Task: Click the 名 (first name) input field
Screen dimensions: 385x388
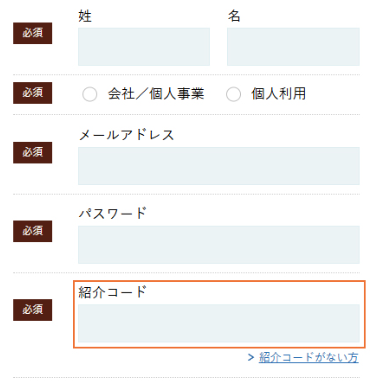Action: click(293, 47)
